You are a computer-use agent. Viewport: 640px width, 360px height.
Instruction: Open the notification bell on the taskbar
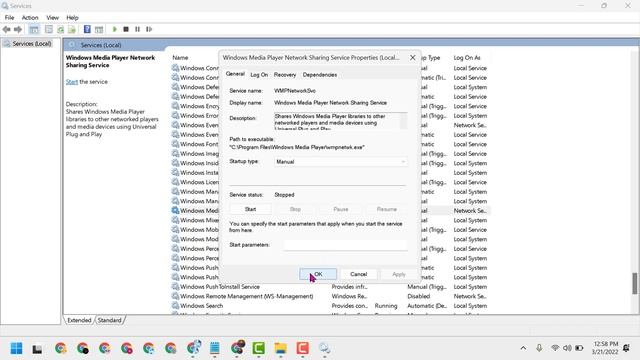pyautogui.click(x=626, y=348)
